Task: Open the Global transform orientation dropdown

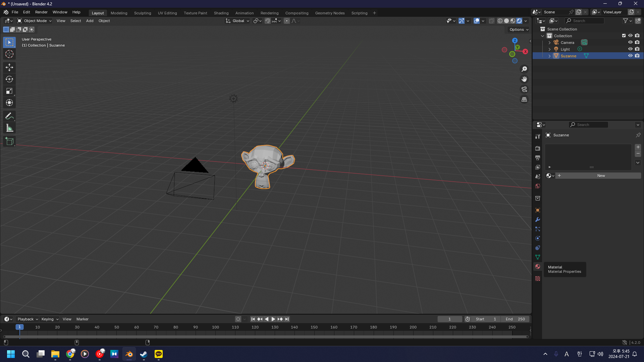Action: [x=238, y=21]
